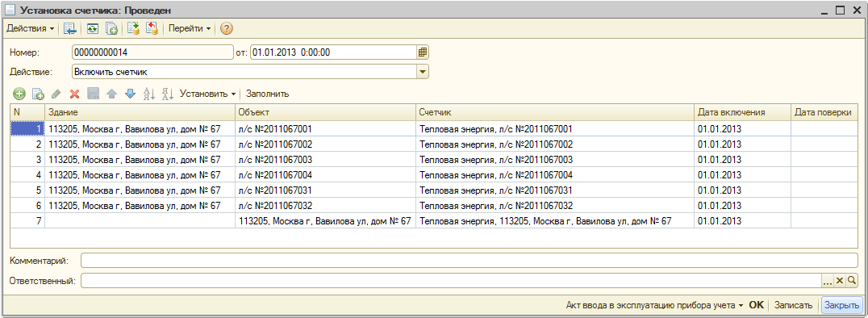
Task: Select counter cell Тепловая энергия, л/с №2011067032
Action: click(555, 206)
